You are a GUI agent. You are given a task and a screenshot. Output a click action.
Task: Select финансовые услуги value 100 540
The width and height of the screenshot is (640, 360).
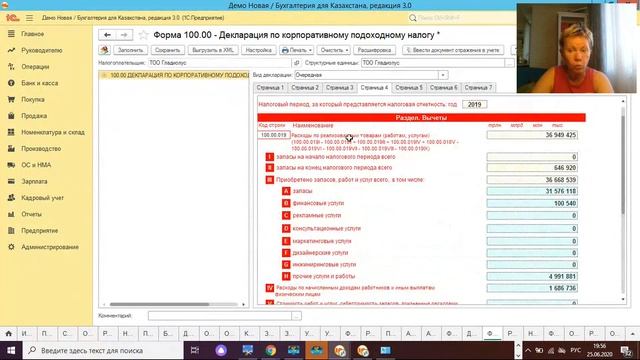[x=532, y=203]
